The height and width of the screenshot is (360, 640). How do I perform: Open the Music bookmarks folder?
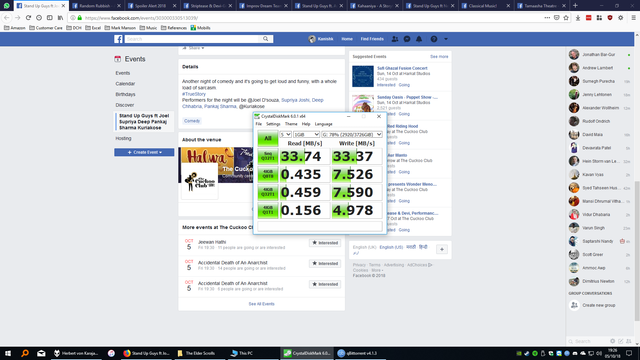[x=148, y=28]
